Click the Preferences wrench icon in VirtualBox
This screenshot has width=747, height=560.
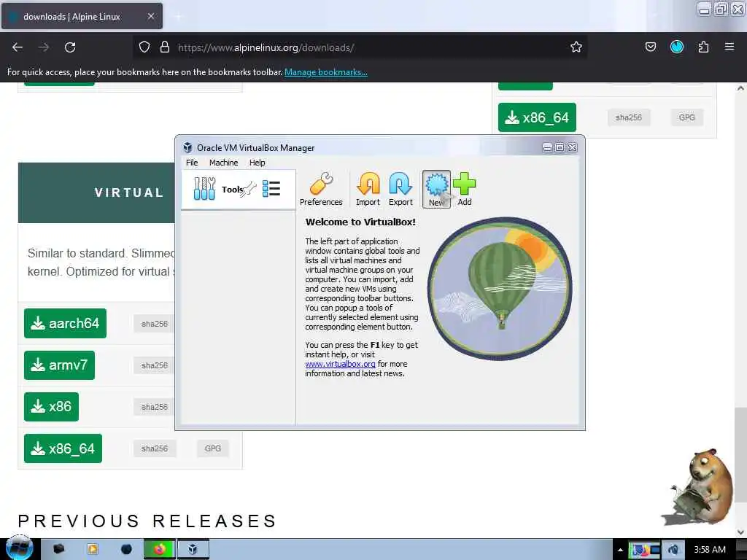tap(321, 190)
